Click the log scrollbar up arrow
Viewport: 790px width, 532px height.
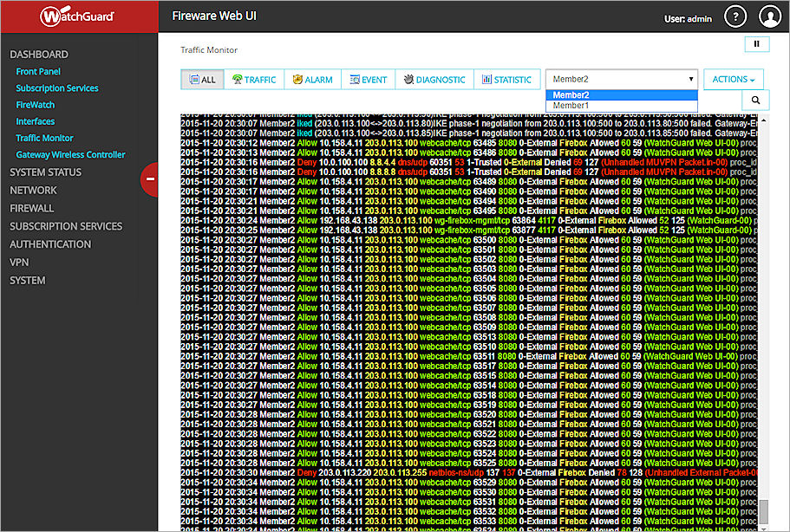[764, 120]
